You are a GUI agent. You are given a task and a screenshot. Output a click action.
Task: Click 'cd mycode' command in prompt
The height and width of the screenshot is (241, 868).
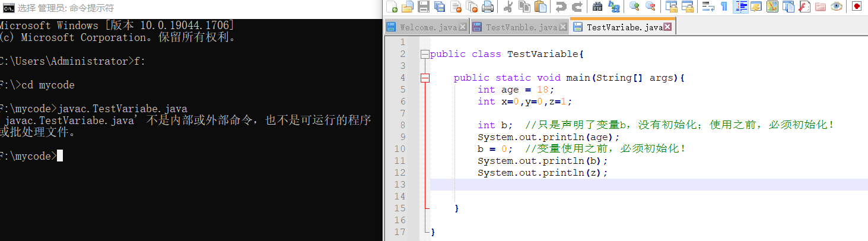pyautogui.click(x=48, y=85)
